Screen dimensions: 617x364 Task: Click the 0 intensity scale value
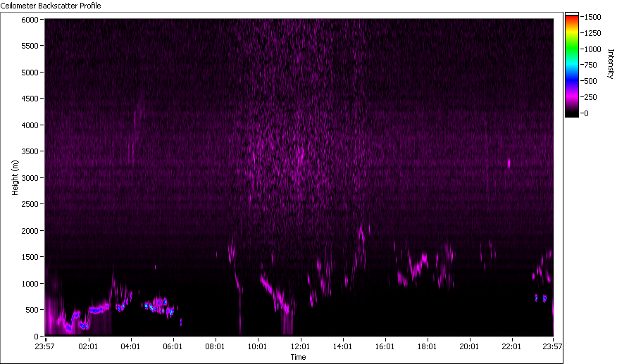tap(587, 113)
